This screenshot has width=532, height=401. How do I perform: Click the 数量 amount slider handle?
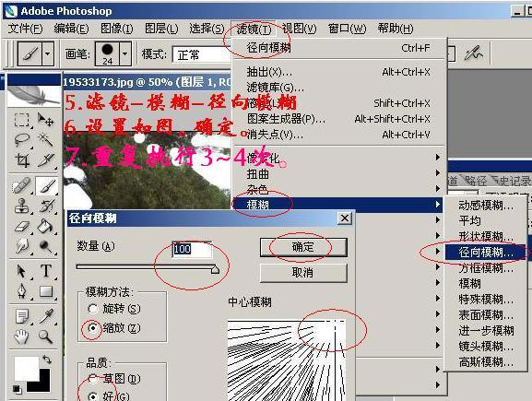tap(215, 269)
